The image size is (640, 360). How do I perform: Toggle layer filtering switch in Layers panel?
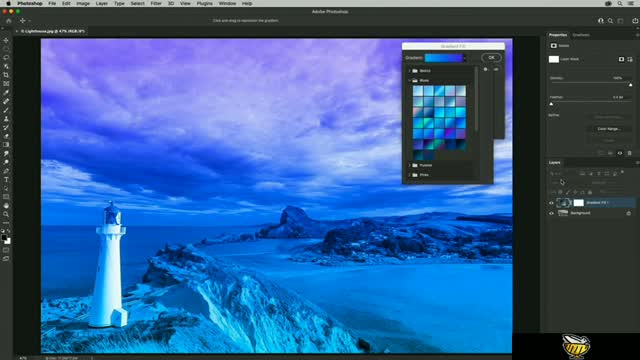click(x=622, y=172)
